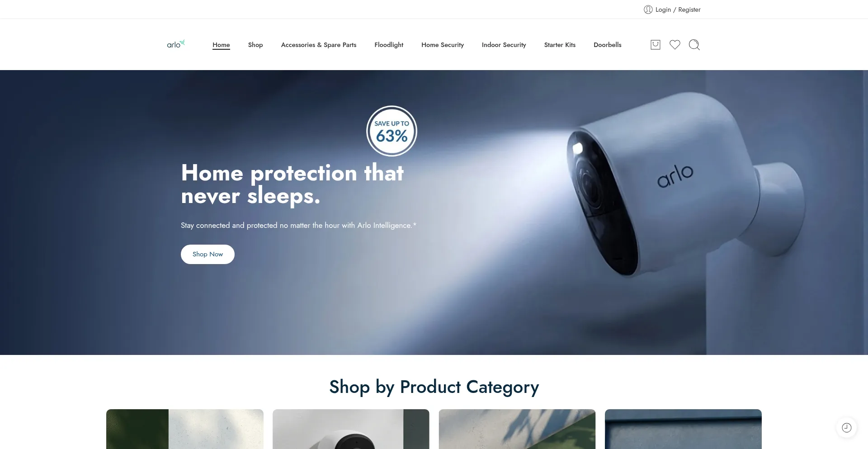Click the Login / Register link
The image size is (868, 449).
678,9
